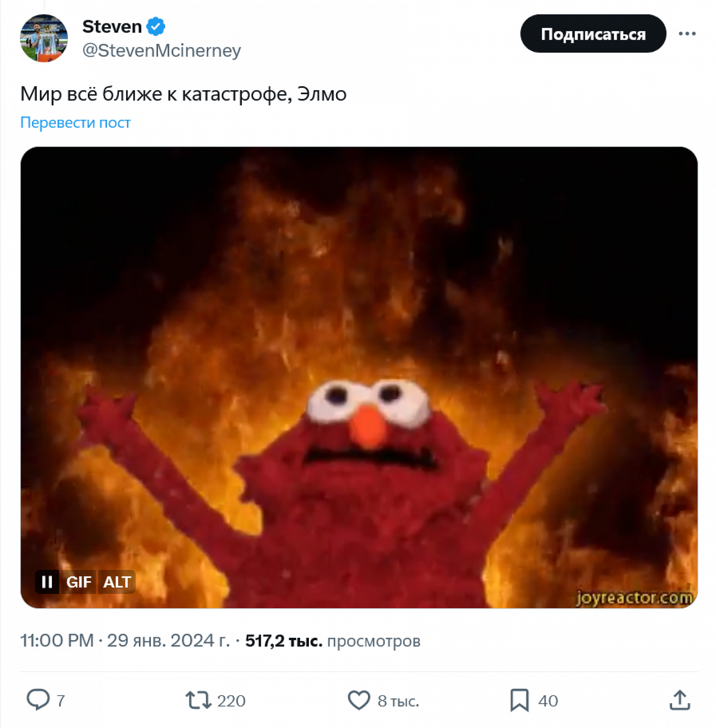Click the post timestamp 11:00 PM
716x728 pixels.
coord(57,641)
